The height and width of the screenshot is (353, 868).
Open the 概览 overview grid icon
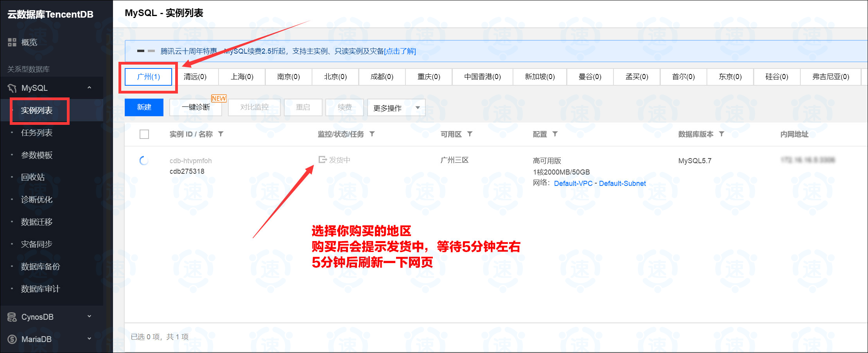click(12, 42)
